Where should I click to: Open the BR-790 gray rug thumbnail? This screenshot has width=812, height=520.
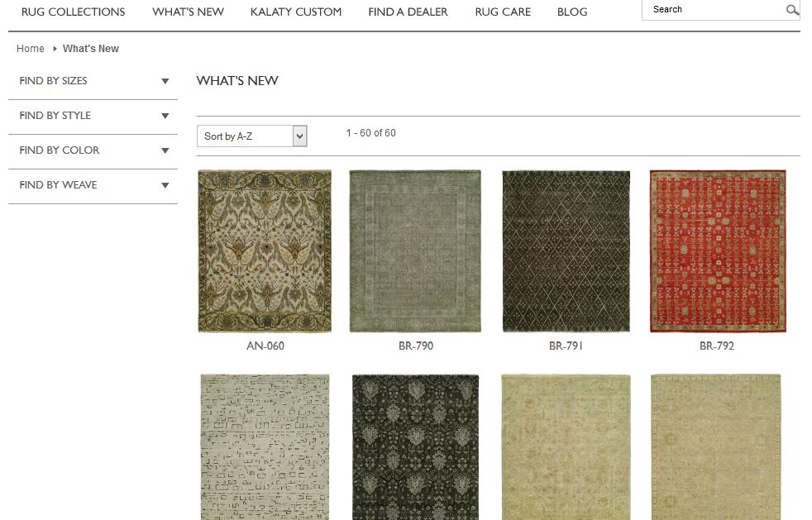[415, 251]
